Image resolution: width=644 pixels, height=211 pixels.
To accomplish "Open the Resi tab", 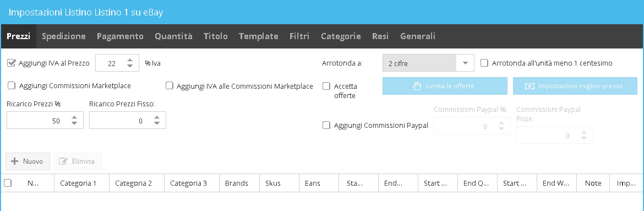I will (x=380, y=36).
